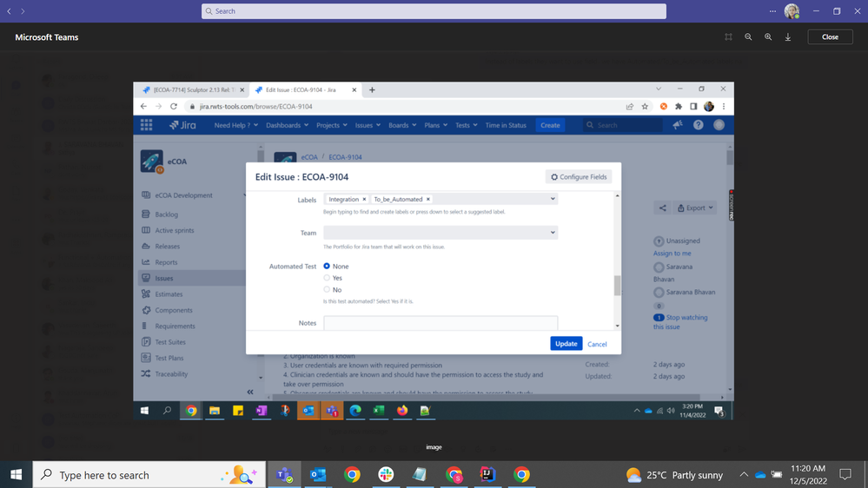
Task: Click Time in Status
Action: tap(506, 125)
